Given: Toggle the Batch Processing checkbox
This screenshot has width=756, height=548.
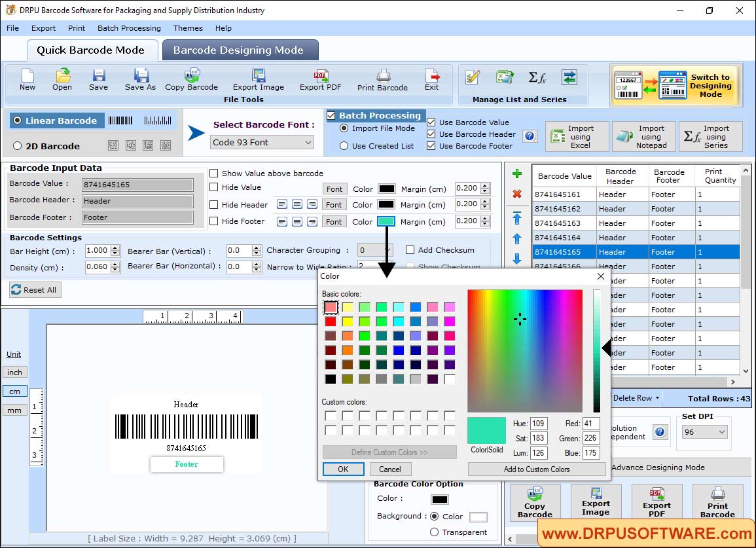Looking at the screenshot, I should click(331, 115).
